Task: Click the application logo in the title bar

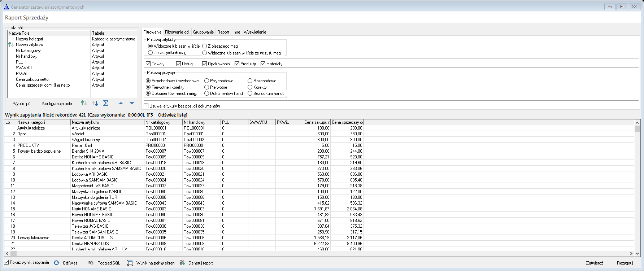Action: tap(6, 7)
